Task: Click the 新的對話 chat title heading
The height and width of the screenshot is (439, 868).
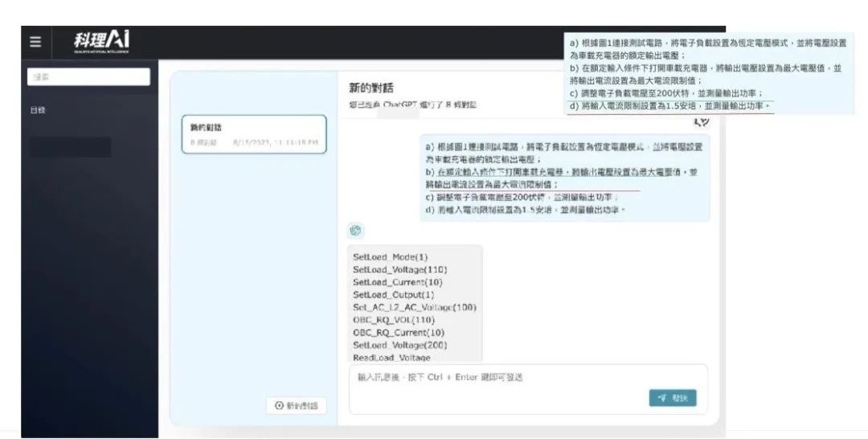Action: tap(371, 87)
